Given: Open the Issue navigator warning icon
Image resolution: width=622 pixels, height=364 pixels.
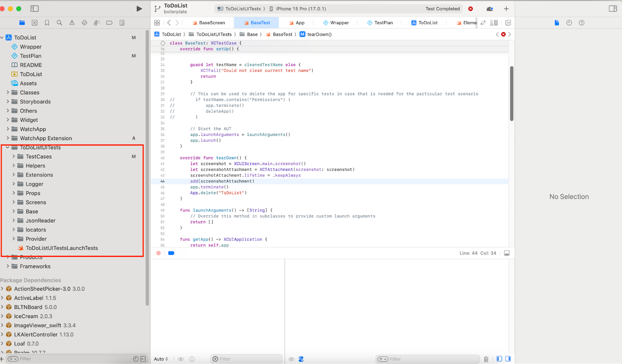Looking at the screenshot, I should pyautogui.click(x=72, y=23).
